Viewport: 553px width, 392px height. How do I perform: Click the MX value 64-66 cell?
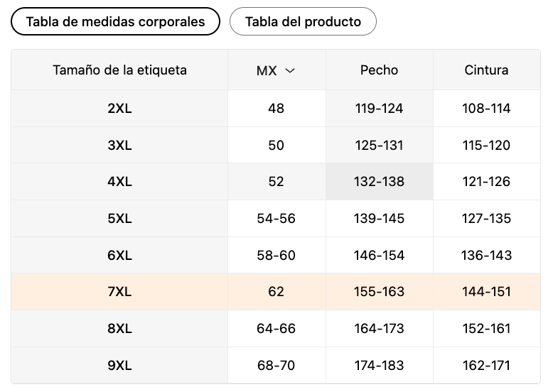[276, 328]
